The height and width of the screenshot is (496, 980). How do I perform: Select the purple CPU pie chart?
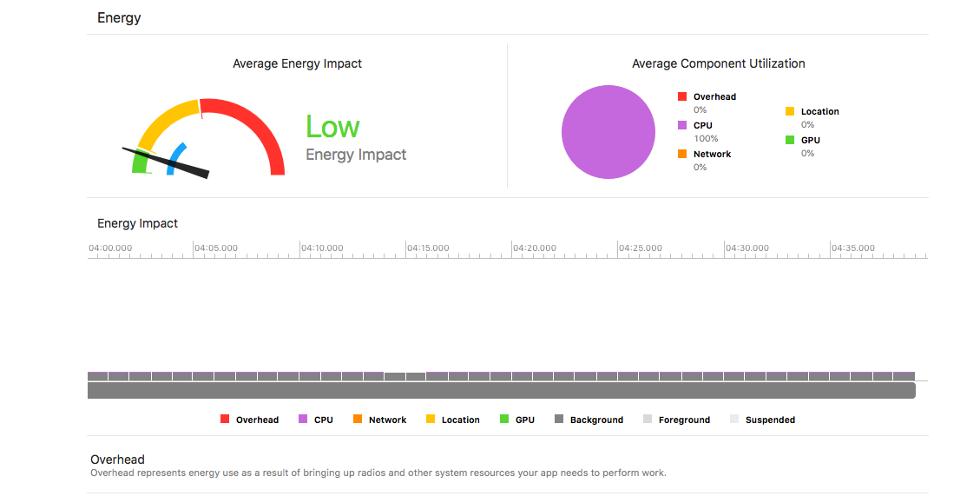click(x=608, y=132)
